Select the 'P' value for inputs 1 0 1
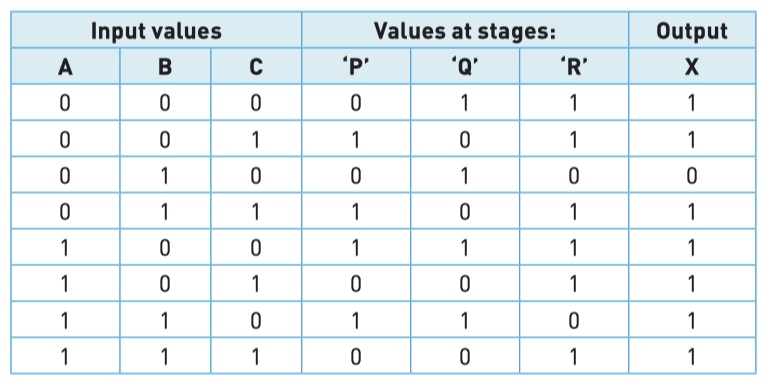This screenshot has width=776, height=384. (x=356, y=284)
